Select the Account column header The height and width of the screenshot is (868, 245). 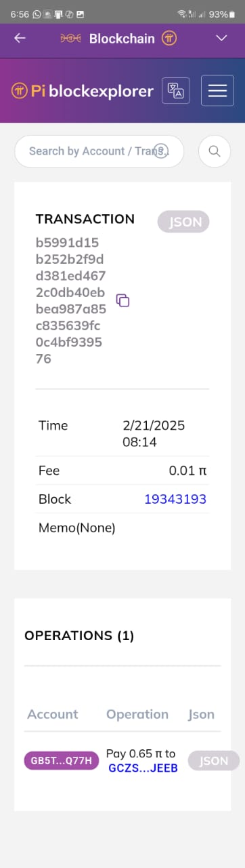(x=53, y=714)
